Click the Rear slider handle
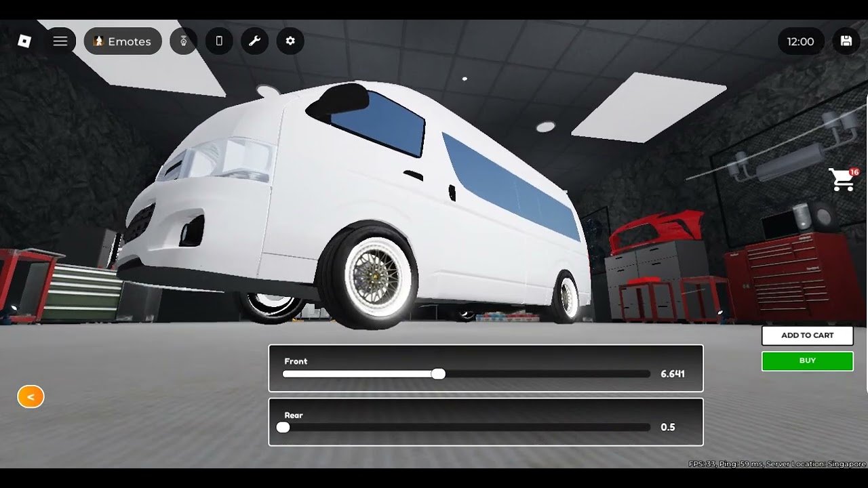Viewport: 868px width, 488px height. (283, 427)
